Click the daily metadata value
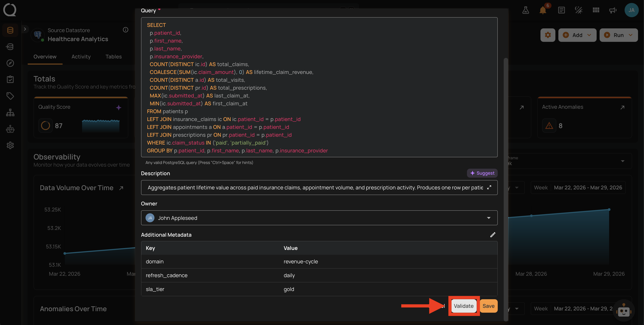The width and height of the screenshot is (644, 325). point(289,275)
